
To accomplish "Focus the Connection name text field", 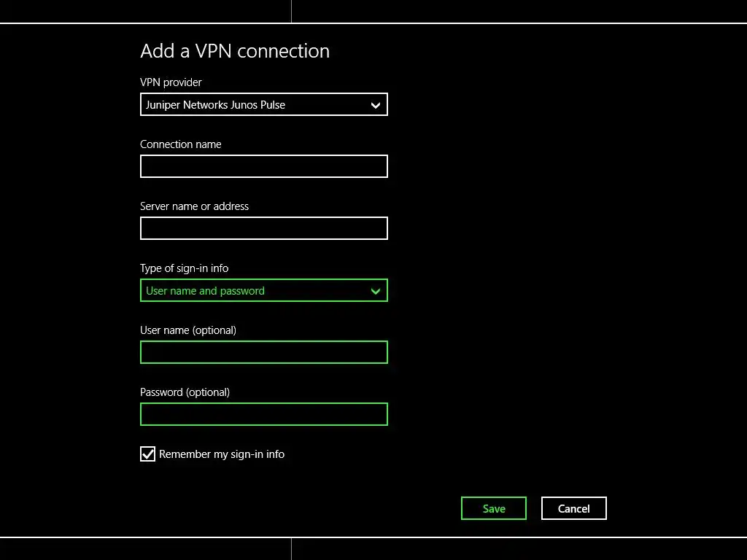I will (263, 166).
